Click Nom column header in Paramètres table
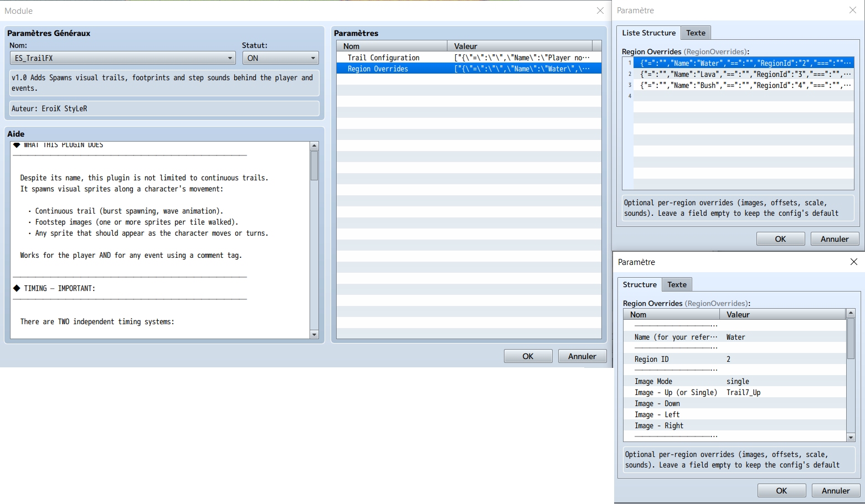 392,46
